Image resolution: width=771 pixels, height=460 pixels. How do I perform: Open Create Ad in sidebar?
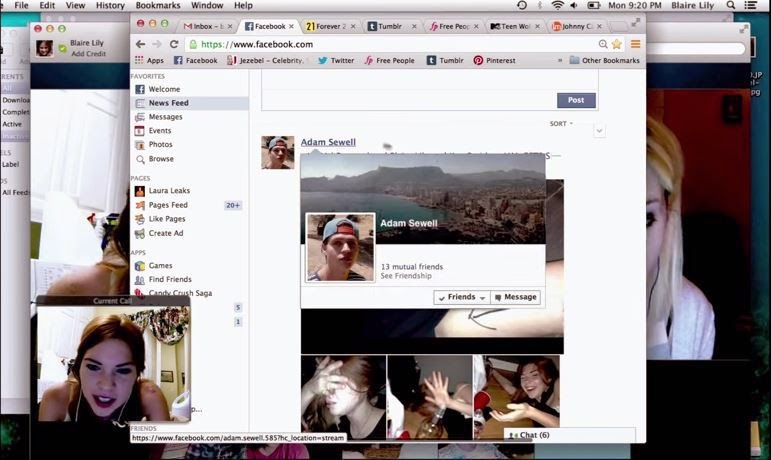point(166,233)
